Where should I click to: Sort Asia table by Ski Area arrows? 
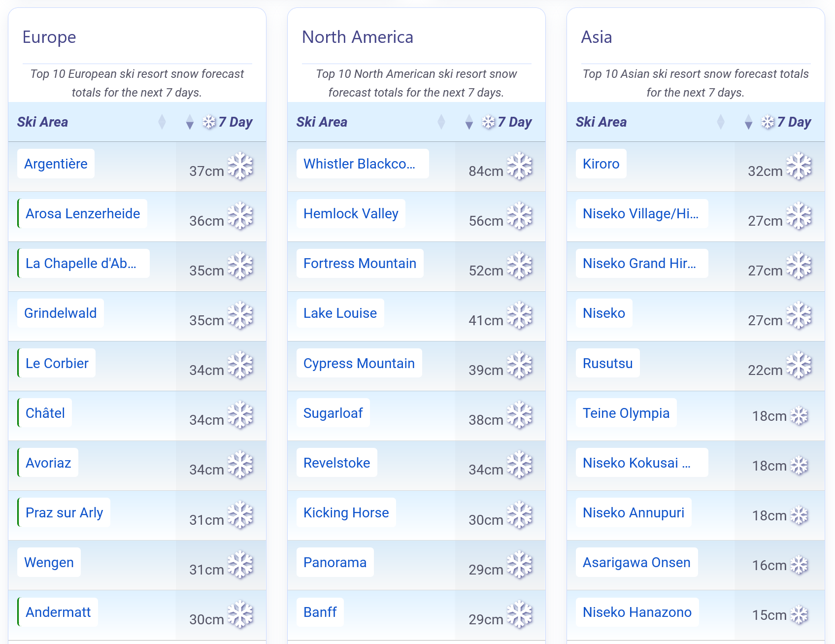coord(721,122)
